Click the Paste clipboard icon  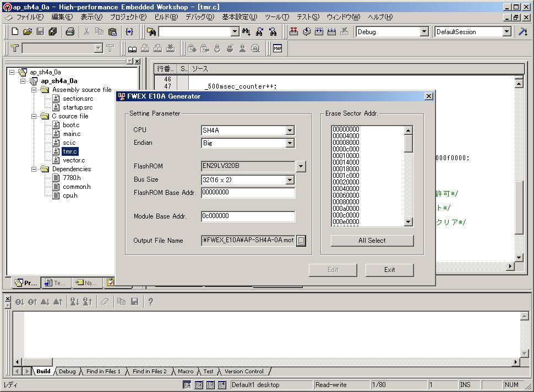tap(112, 32)
